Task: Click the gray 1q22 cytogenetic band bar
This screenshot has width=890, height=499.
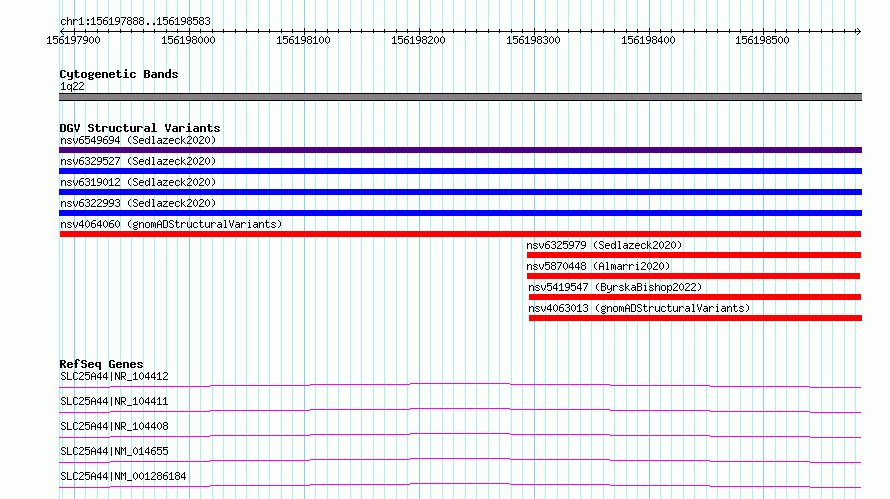Action: (x=460, y=97)
